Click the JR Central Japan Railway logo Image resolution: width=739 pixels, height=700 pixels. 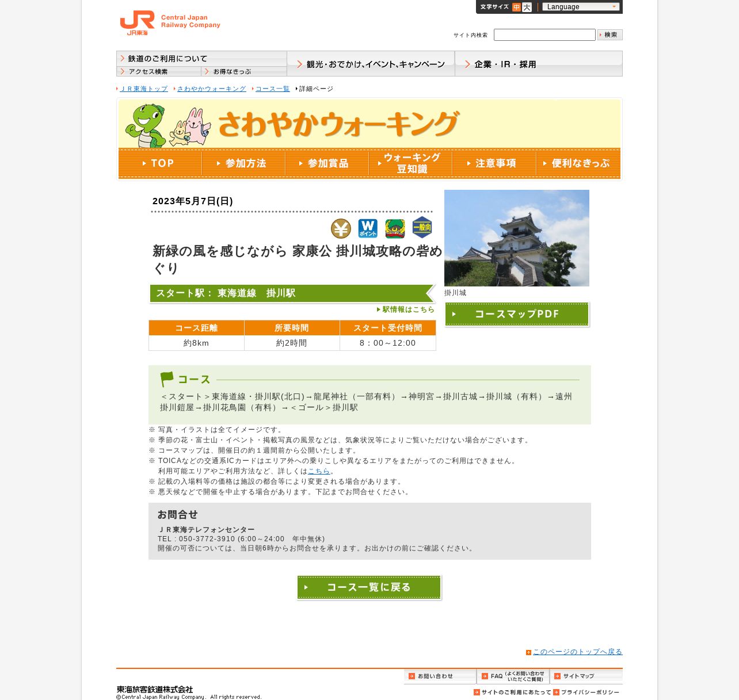click(170, 23)
